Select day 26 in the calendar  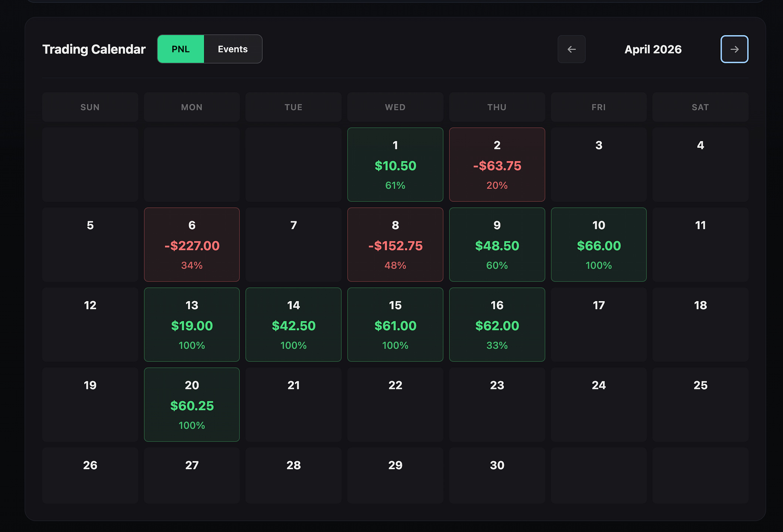coord(90,475)
